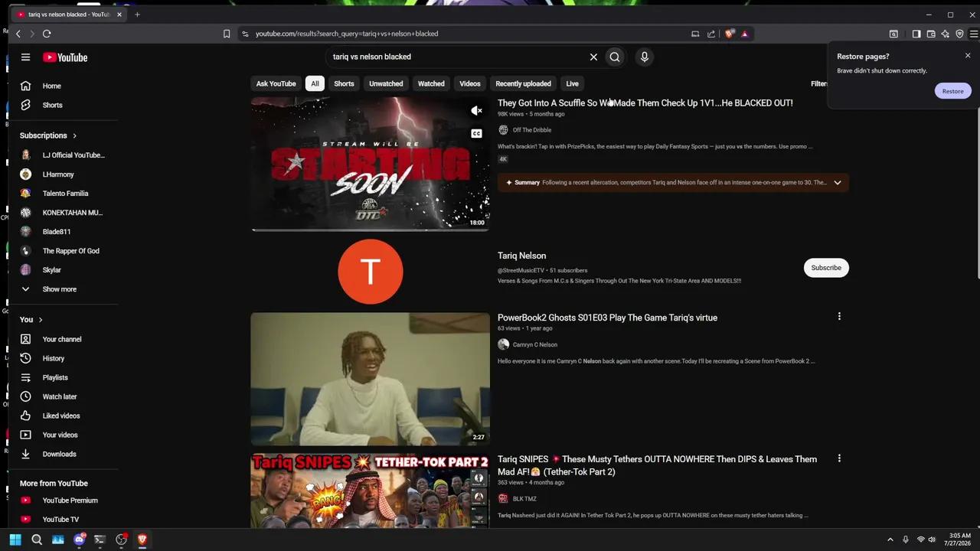Open the Starting Soon video thumbnail
Screen dimensions: 980x551
370,163
